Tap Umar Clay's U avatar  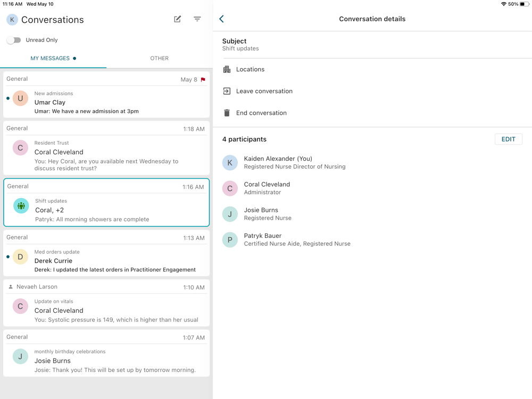(20, 98)
